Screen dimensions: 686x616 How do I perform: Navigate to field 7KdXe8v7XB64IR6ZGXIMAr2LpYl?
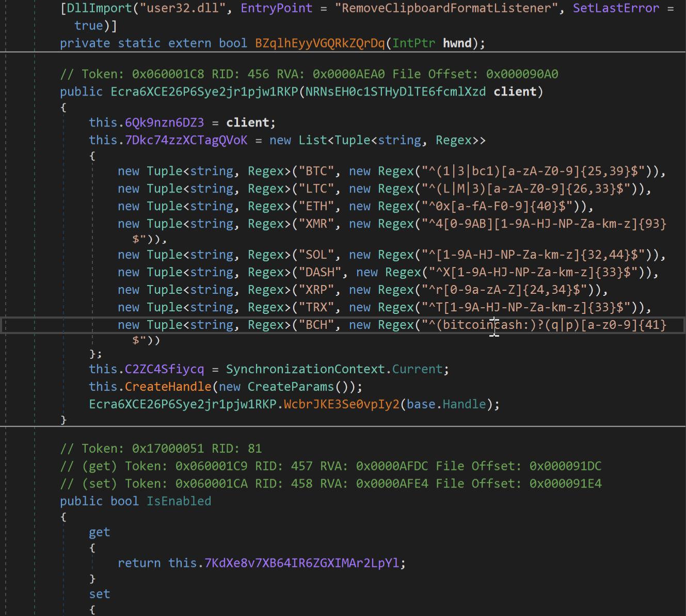[302, 564]
